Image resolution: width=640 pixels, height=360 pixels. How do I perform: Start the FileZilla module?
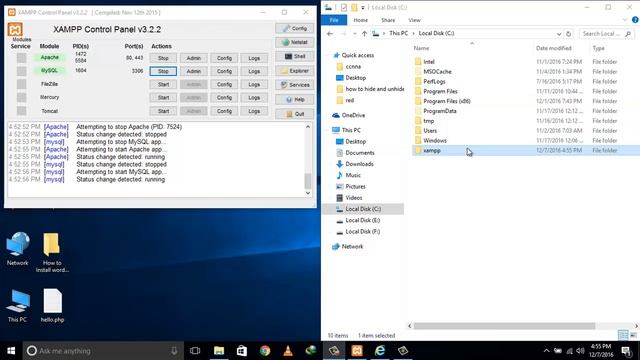pyautogui.click(x=163, y=84)
